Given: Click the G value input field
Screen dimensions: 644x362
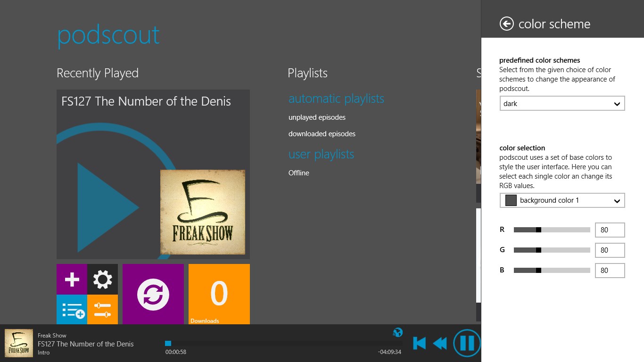Looking at the screenshot, I should (x=610, y=250).
